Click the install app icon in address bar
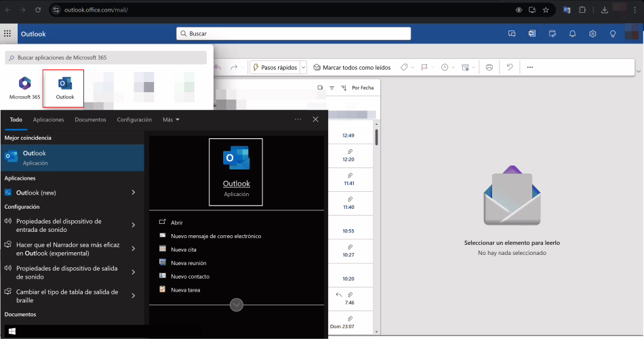The width and height of the screenshot is (644, 339). click(x=532, y=10)
